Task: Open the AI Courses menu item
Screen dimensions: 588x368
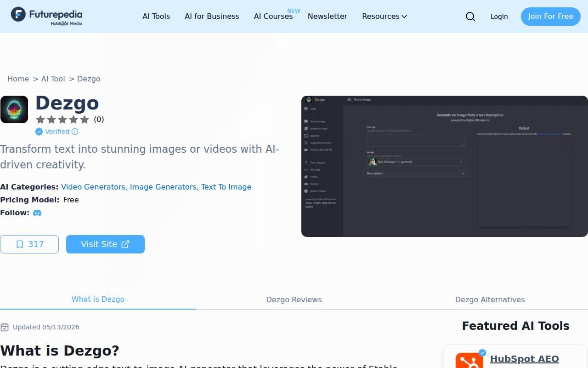Action: 273,17
